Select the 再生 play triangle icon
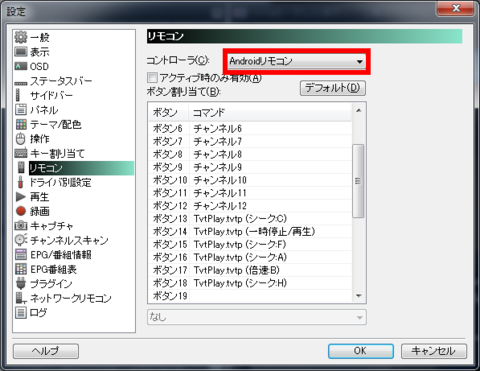This screenshot has height=371, width=480. (x=21, y=197)
